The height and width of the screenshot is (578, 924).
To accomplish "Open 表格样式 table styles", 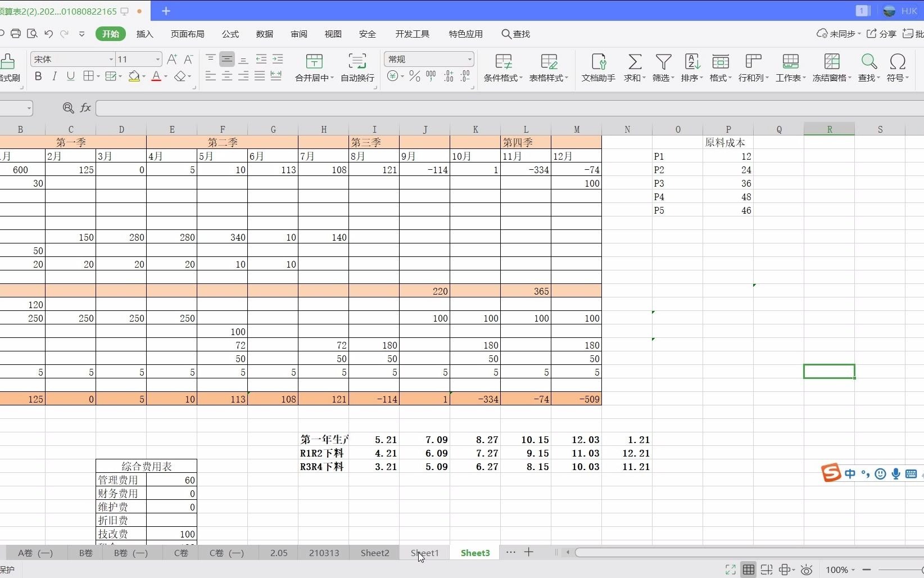I will [x=549, y=67].
